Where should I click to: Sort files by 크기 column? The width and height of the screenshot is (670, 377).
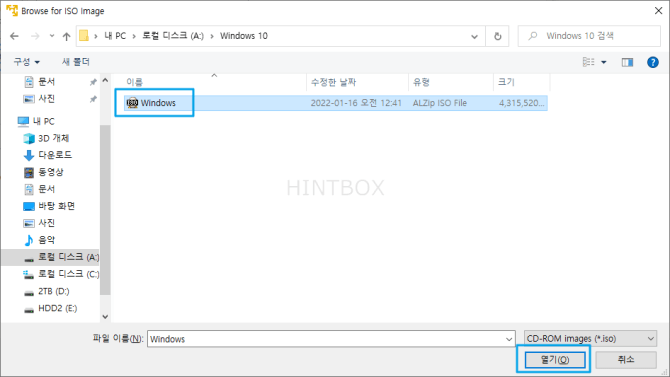click(x=506, y=82)
